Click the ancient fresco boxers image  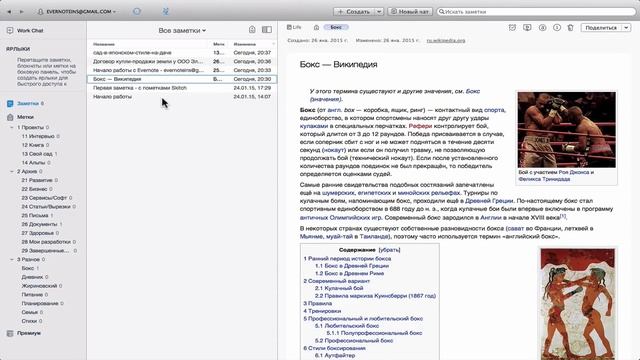(578, 304)
